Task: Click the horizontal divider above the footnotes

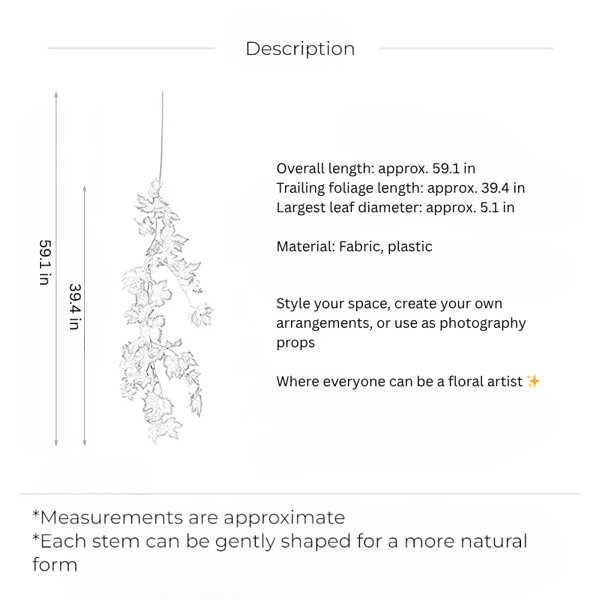Action: click(300, 494)
